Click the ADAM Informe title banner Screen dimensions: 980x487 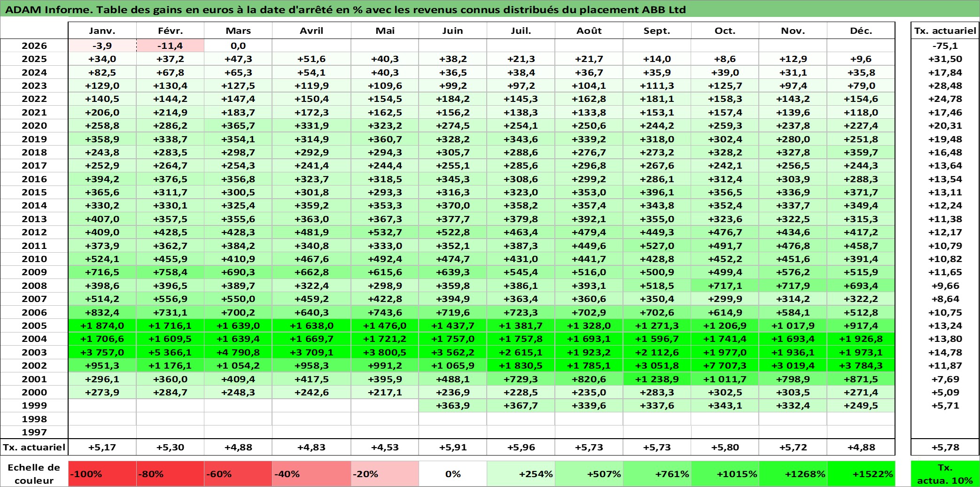(x=490, y=9)
